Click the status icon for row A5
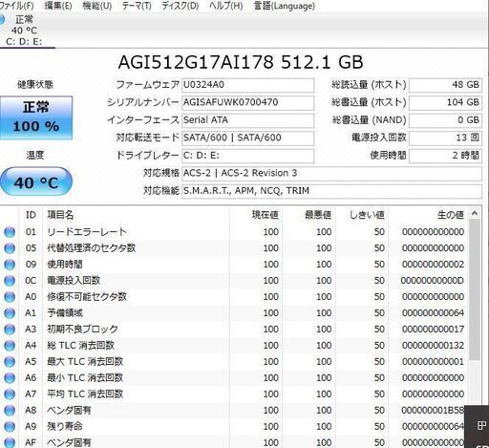The image size is (489, 448). coord(10,362)
